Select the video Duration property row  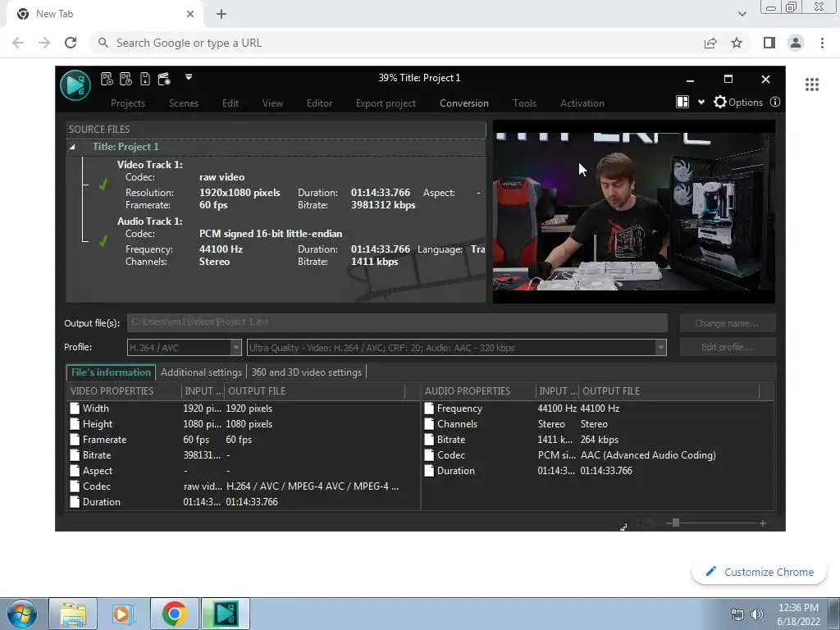pos(243,501)
